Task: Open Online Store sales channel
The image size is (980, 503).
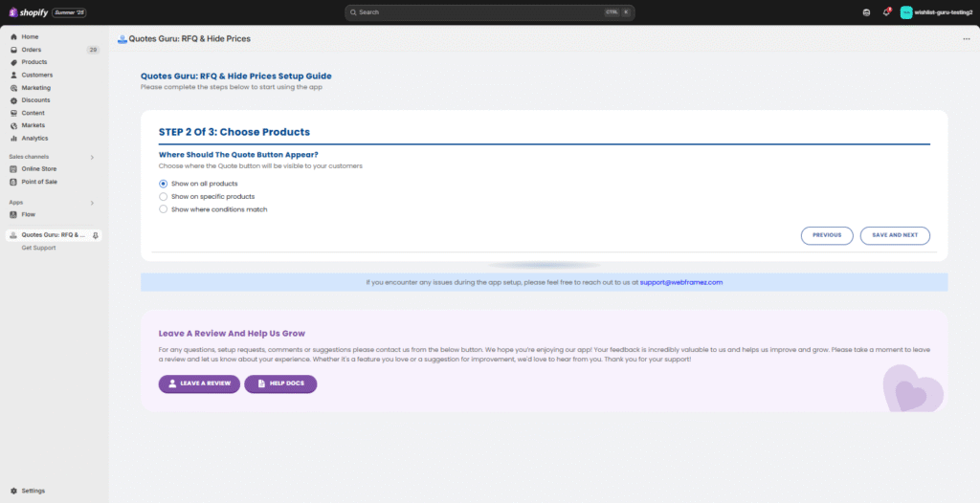Action: (x=38, y=169)
